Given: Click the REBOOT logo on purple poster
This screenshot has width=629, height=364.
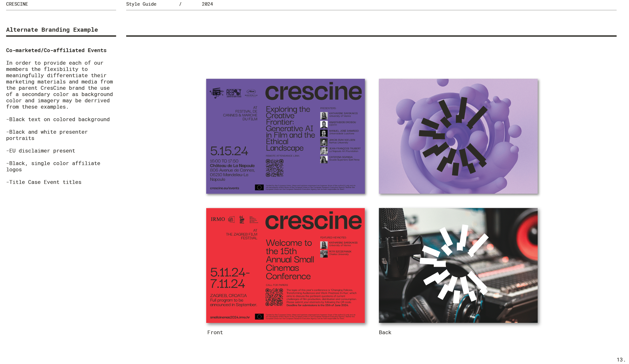Looking at the screenshot, I should [234, 93].
